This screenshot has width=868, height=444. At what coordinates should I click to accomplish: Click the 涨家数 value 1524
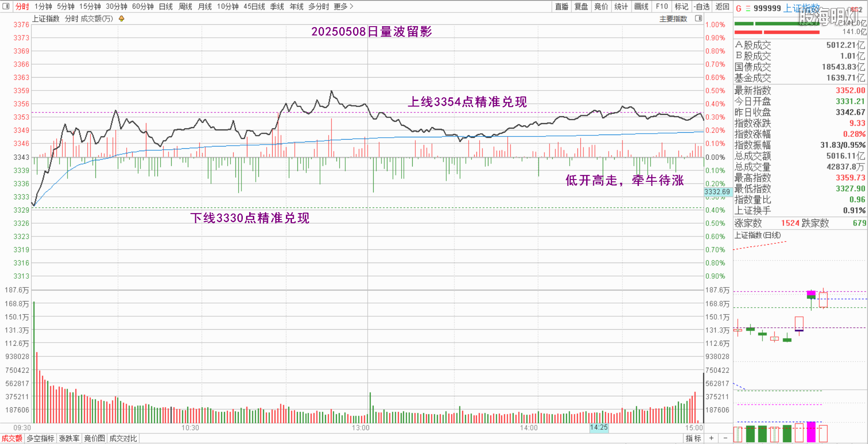pos(790,223)
